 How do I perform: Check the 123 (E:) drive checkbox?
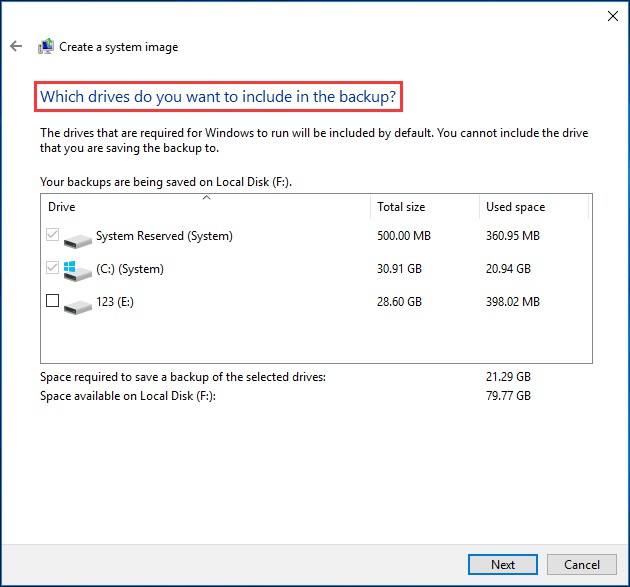pyautogui.click(x=53, y=301)
